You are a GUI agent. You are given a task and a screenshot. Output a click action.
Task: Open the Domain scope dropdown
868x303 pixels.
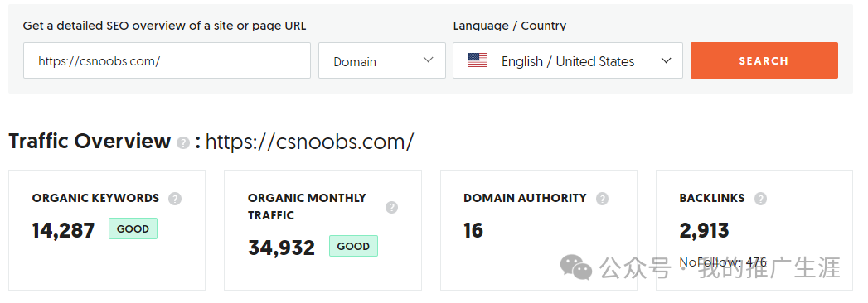point(382,60)
